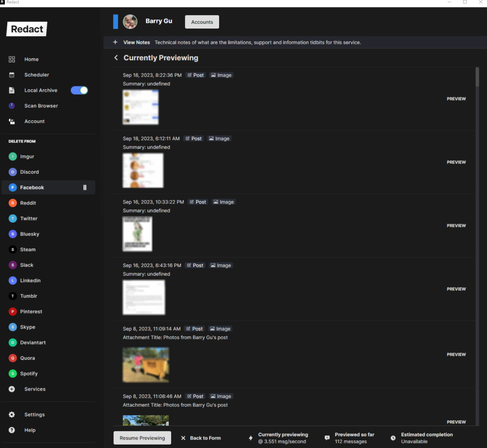Select the Tumblr service icon

click(x=13, y=296)
